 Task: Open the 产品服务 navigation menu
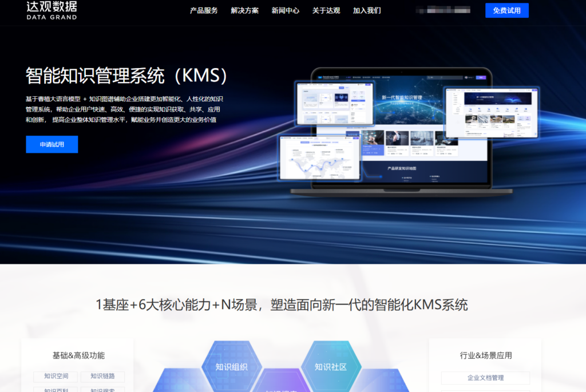tap(203, 10)
